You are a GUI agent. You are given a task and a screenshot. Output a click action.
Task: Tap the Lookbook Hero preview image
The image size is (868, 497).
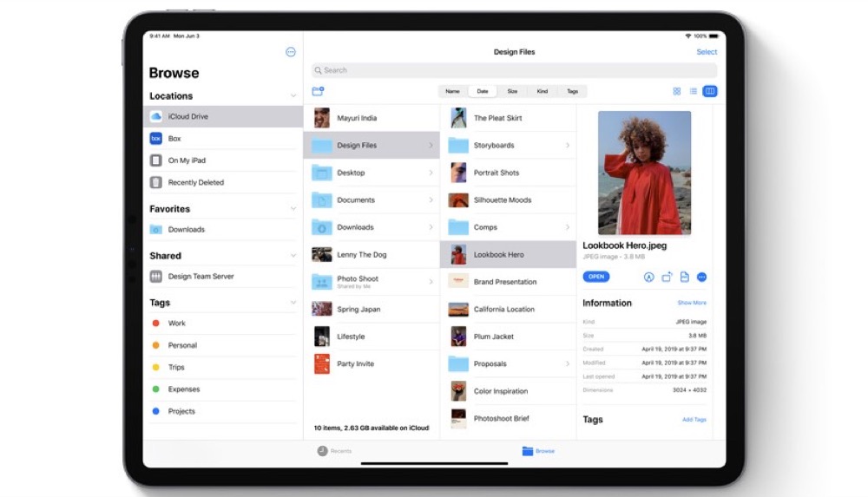point(644,173)
